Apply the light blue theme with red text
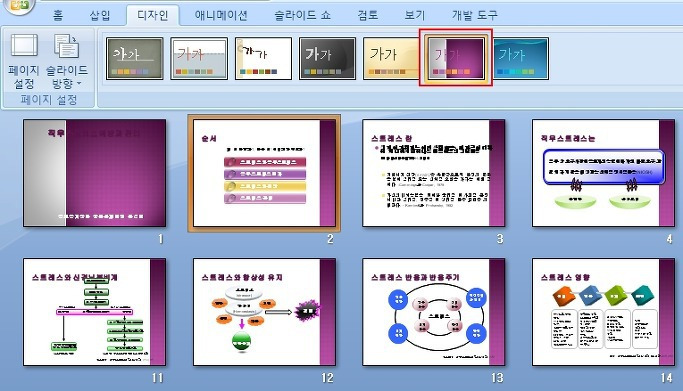Screen dimensions: 683x391 pos(199,58)
